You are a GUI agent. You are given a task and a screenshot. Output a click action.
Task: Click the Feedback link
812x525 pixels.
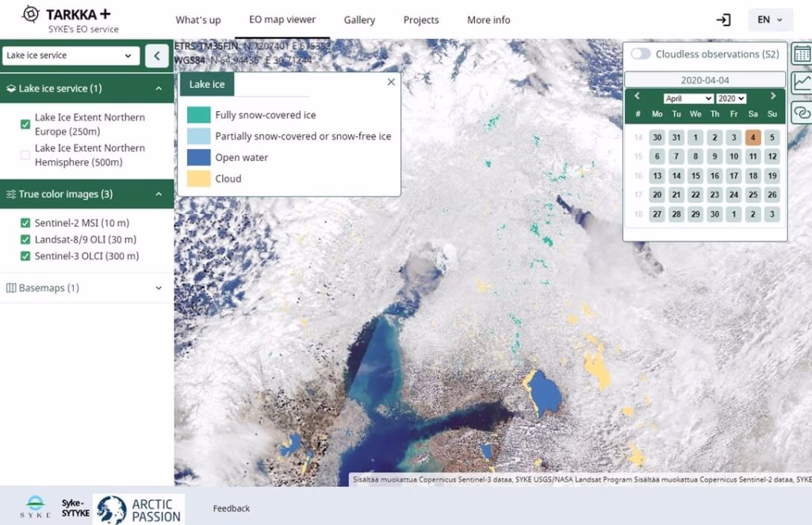[231, 508]
